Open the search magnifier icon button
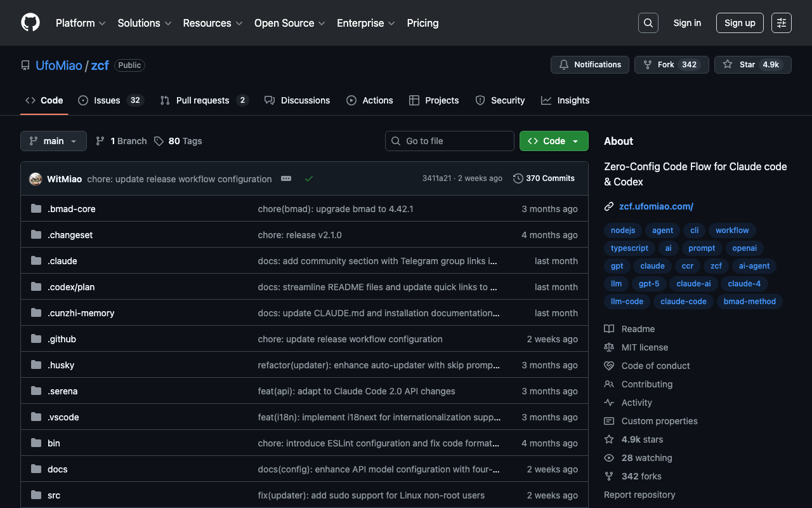 [x=648, y=23]
